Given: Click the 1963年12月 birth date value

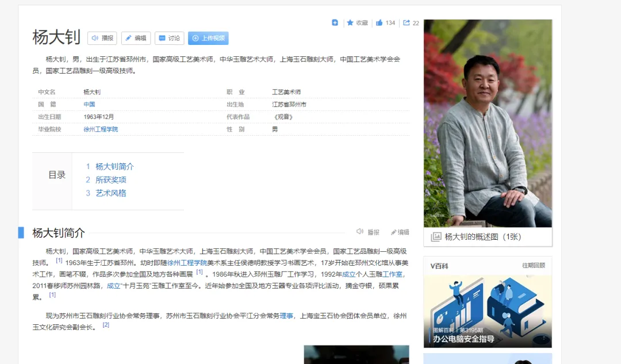Looking at the screenshot, I should point(99,117).
